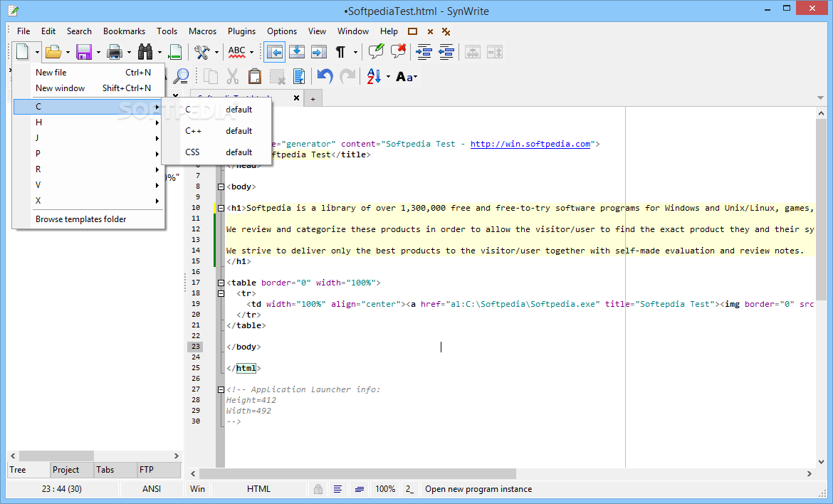Switch to the Project panel tab
This screenshot has height=504, width=833.
click(72, 470)
